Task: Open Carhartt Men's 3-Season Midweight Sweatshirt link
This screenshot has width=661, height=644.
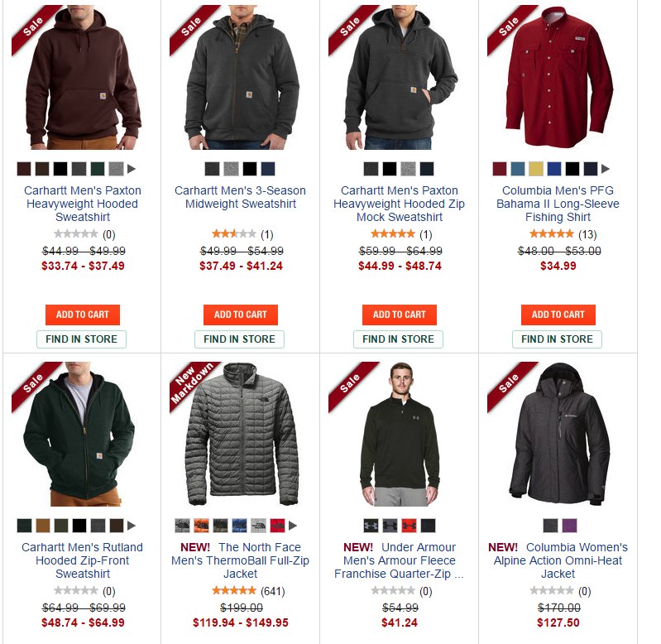Action: pyautogui.click(x=240, y=197)
